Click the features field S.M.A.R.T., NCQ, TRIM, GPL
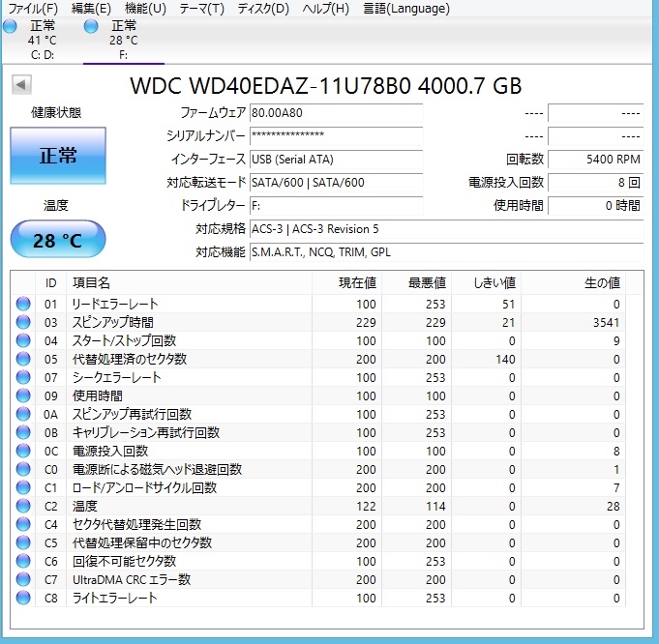The width and height of the screenshot is (659, 644). 446,252
